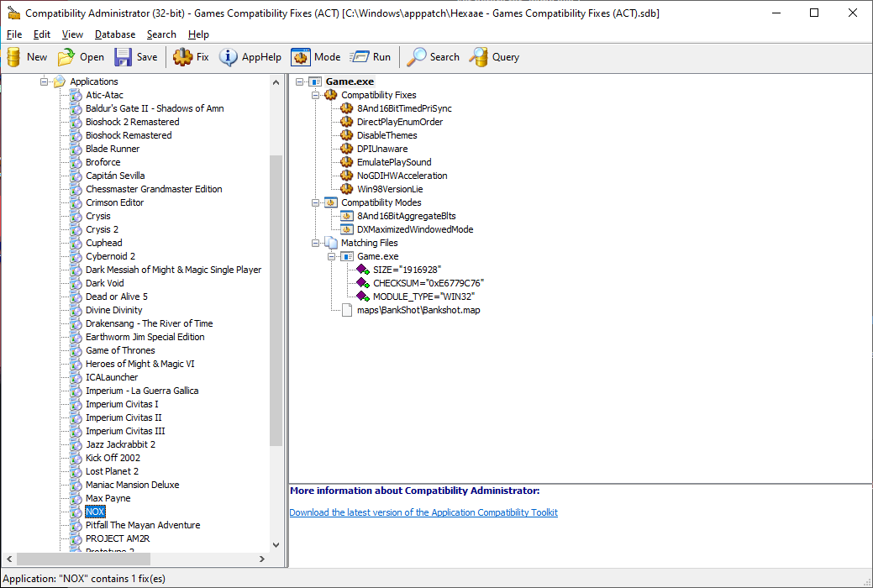Viewport: 873px width, 588px height.
Task: Click the Compatibility Fixes gear icon
Action: click(x=331, y=95)
